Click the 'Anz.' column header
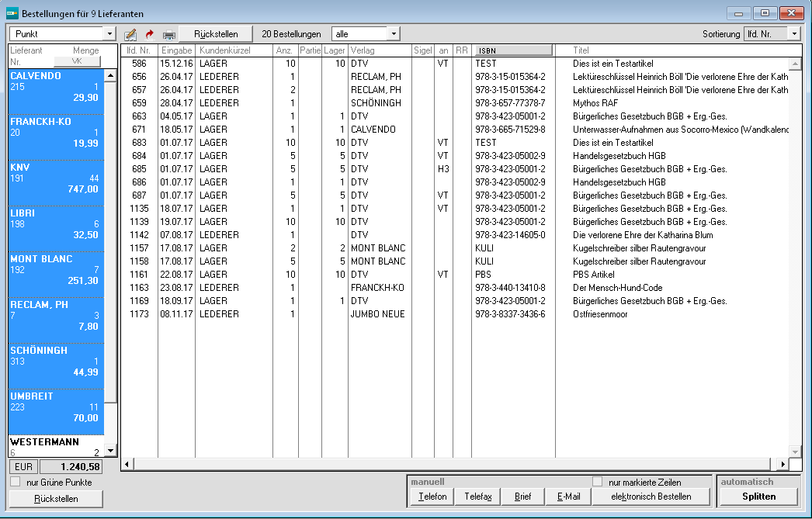The image size is (812, 519). click(x=286, y=50)
